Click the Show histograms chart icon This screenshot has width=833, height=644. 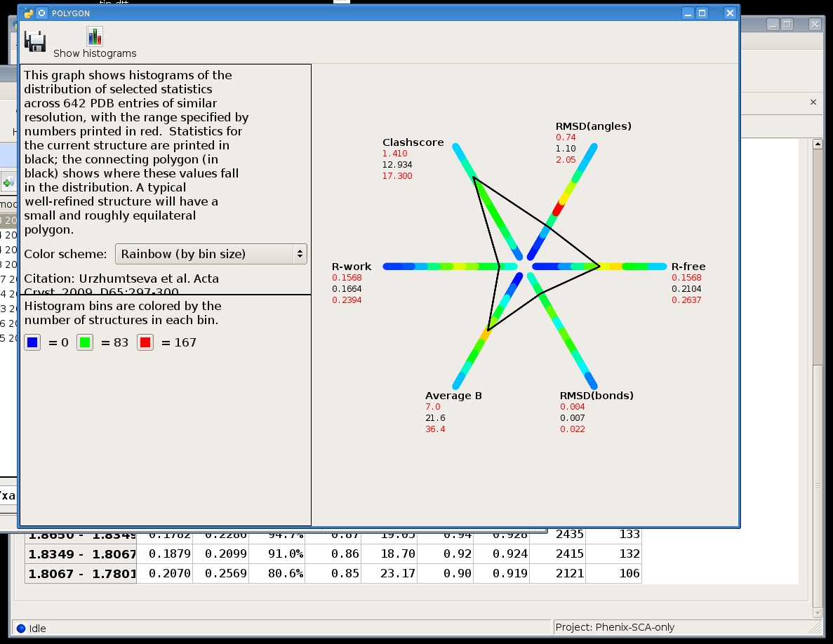click(95, 36)
